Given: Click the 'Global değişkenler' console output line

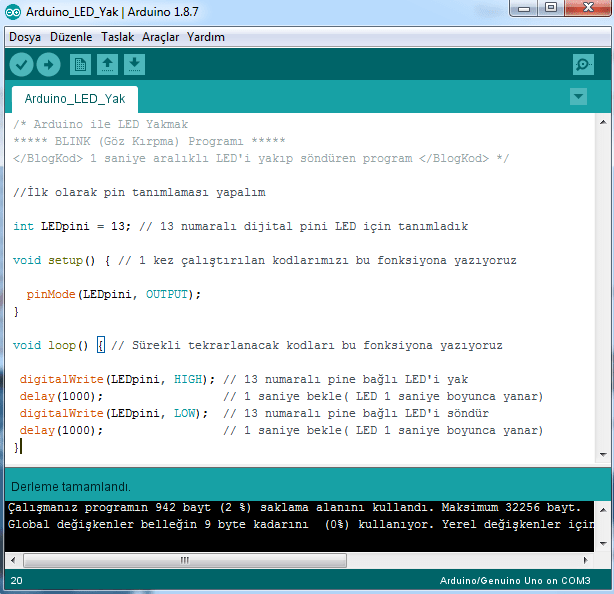Looking at the screenshot, I should [301, 524].
